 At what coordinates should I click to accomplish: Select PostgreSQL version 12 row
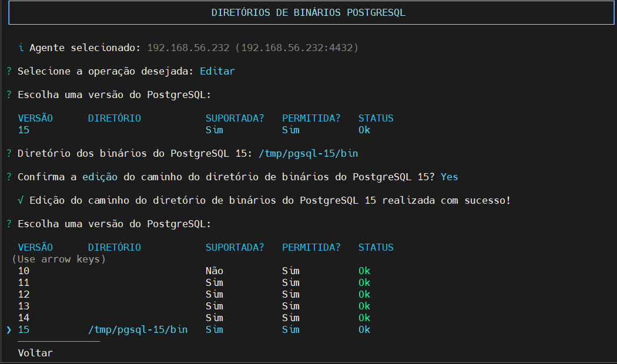tap(194, 294)
